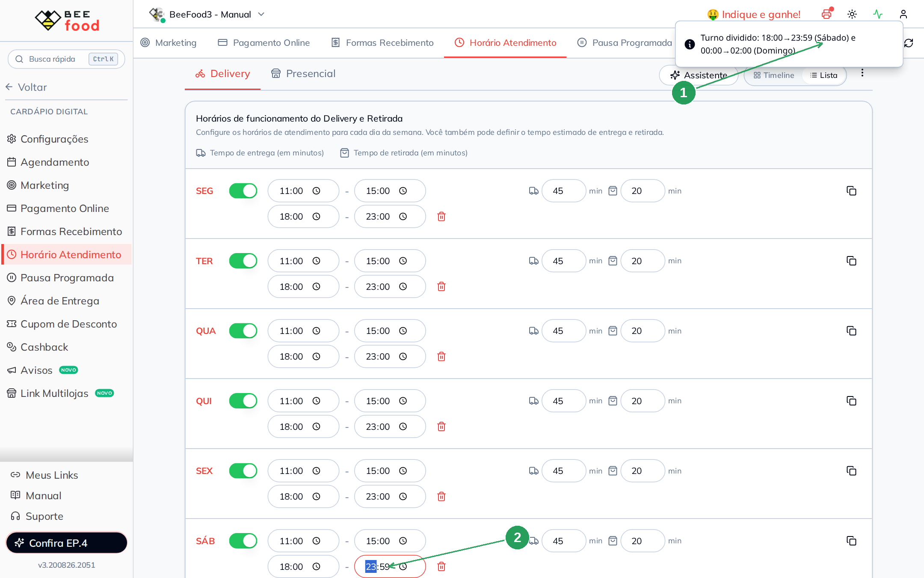Click the Assistente button
The width and height of the screenshot is (924, 578).
click(699, 75)
